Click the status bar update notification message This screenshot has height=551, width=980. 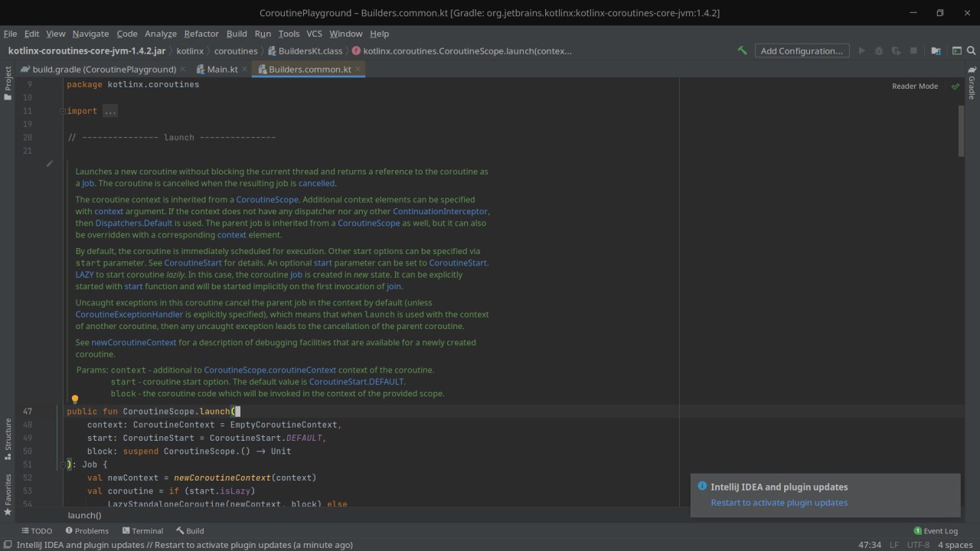pos(185,545)
